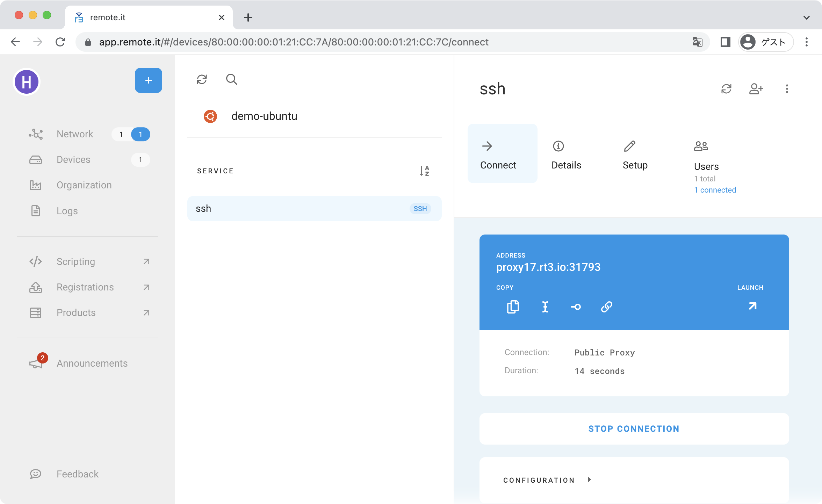Go back in browser history

pyautogui.click(x=15, y=42)
